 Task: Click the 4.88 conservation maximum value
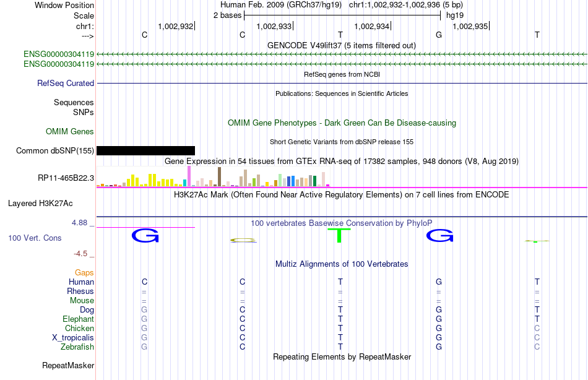(x=79, y=223)
